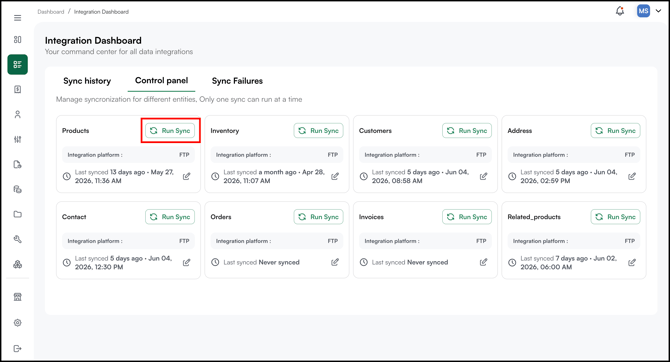Run Sync for Products
670x362 pixels.
click(x=170, y=131)
